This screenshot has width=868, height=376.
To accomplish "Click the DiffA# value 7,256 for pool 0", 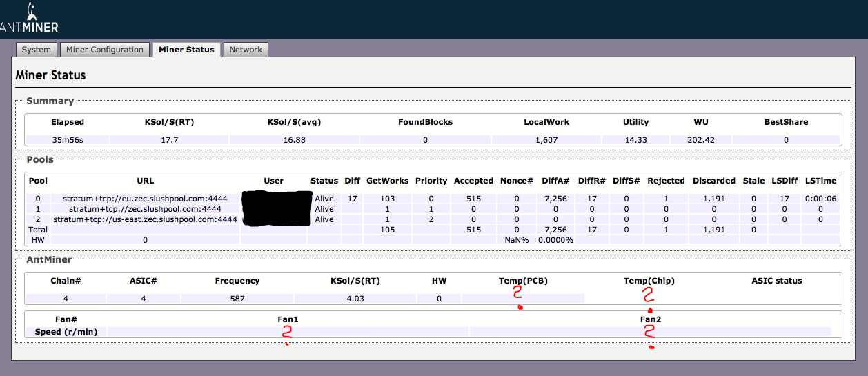I will click(x=555, y=199).
